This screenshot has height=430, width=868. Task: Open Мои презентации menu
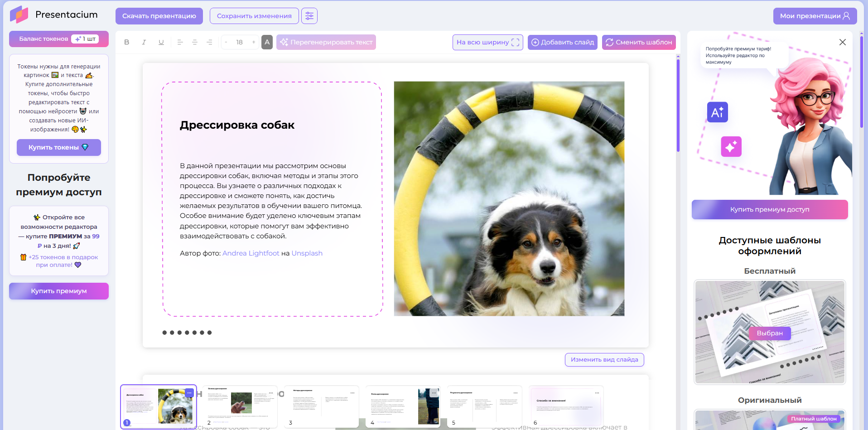[815, 16]
